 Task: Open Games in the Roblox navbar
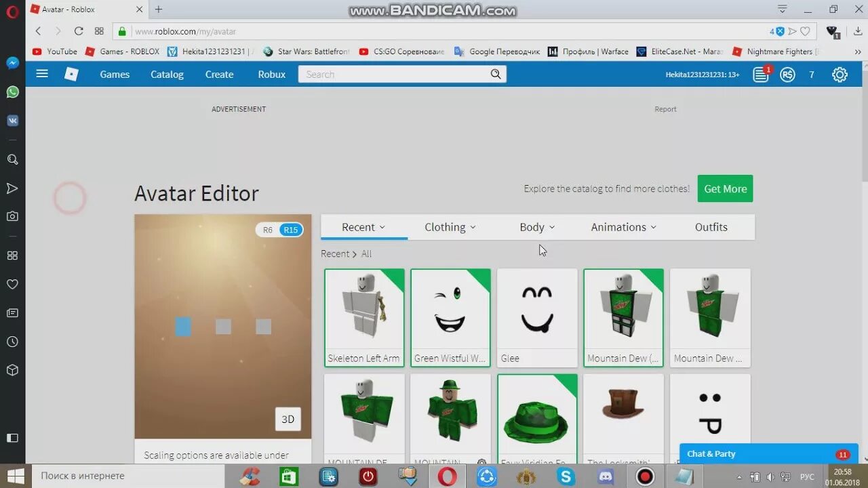tap(115, 75)
